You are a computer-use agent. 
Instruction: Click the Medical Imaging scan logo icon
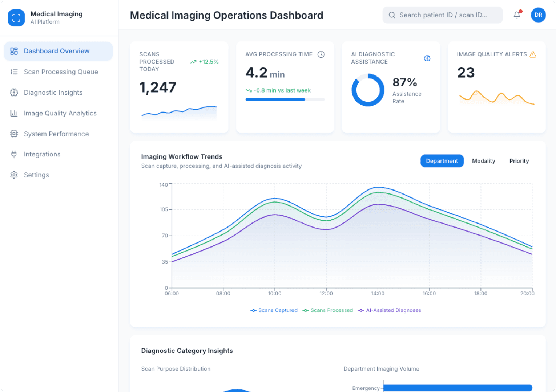[16, 18]
